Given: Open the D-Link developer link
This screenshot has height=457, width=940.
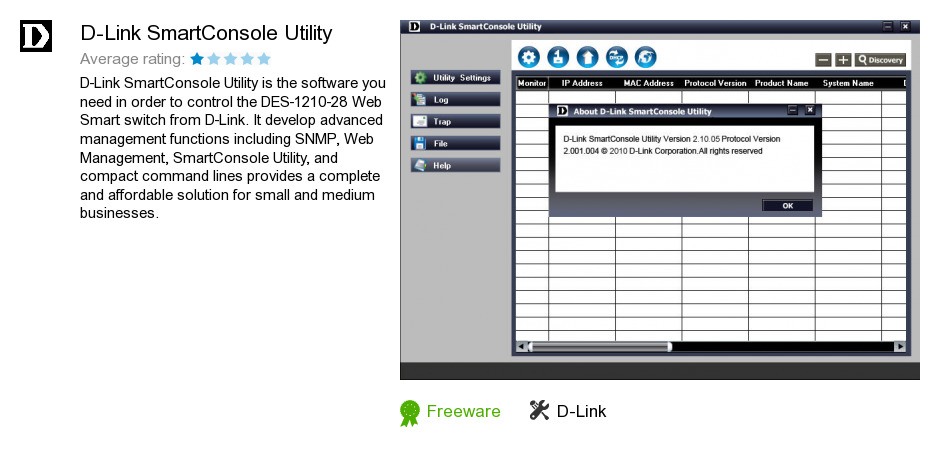Looking at the screenshot, I should 582,411.
